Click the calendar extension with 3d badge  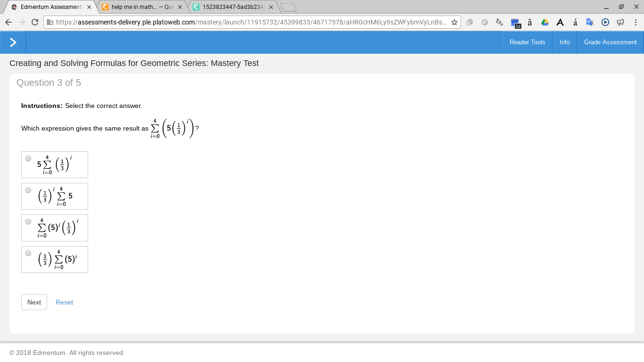[515, 23]
